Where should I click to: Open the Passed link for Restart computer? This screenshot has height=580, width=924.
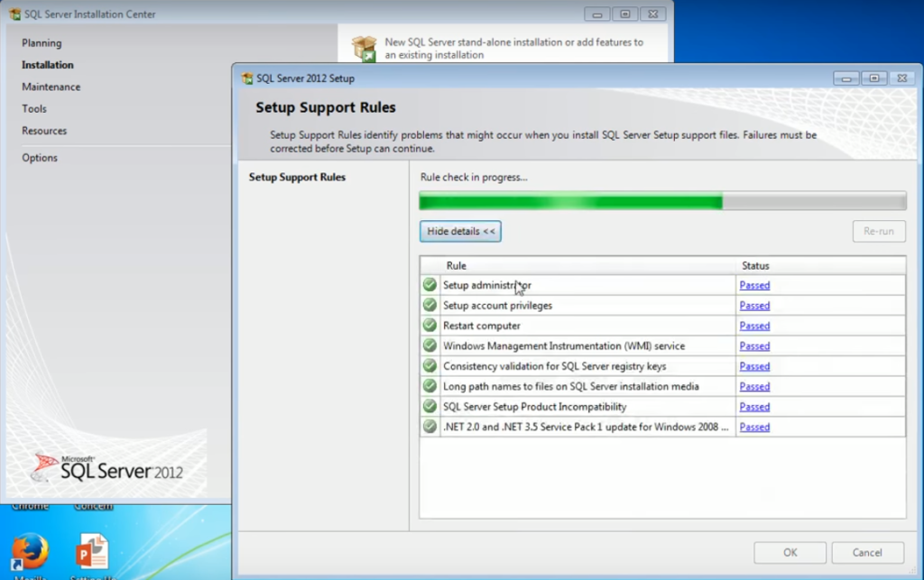tap(753, 326)
